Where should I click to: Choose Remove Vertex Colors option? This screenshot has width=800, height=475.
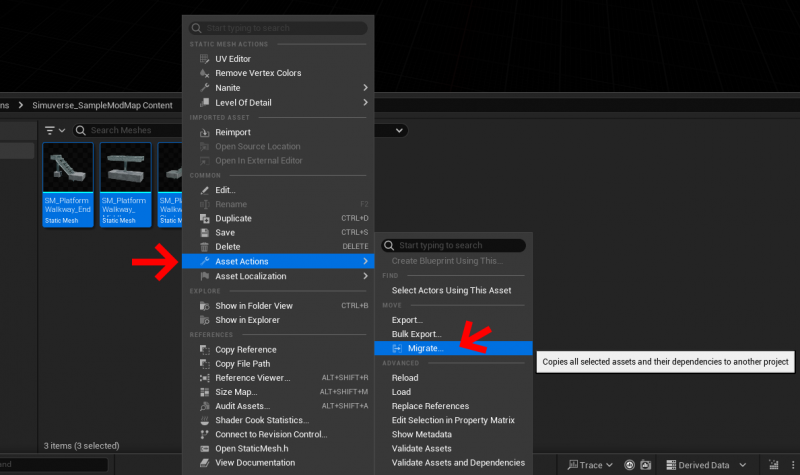[258, 73]
